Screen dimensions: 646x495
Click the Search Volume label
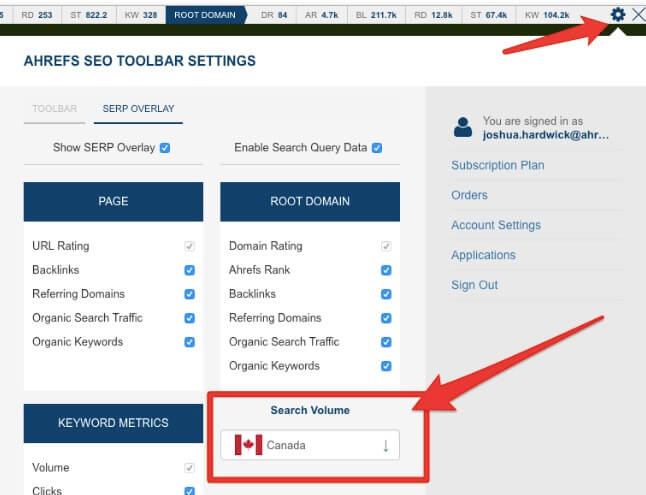tap(310, 410)
